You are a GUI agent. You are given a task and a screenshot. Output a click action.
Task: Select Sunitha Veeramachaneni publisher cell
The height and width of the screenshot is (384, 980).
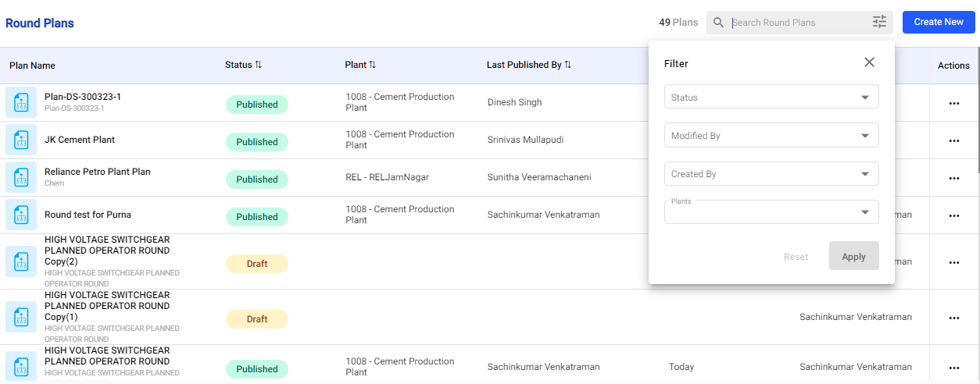pyautogui.click(x=539, y=177)
